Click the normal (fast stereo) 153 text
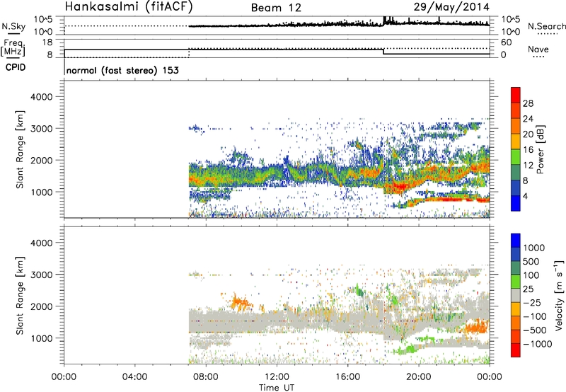The height and width of the screenshot is (392, 566). pos(122,70)
